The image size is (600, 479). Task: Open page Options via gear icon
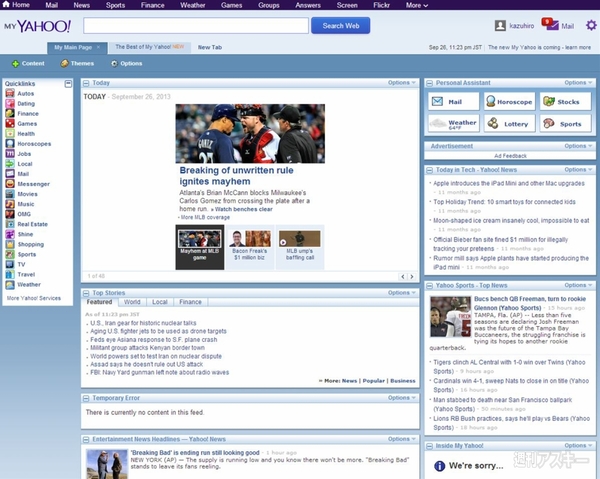114,64
